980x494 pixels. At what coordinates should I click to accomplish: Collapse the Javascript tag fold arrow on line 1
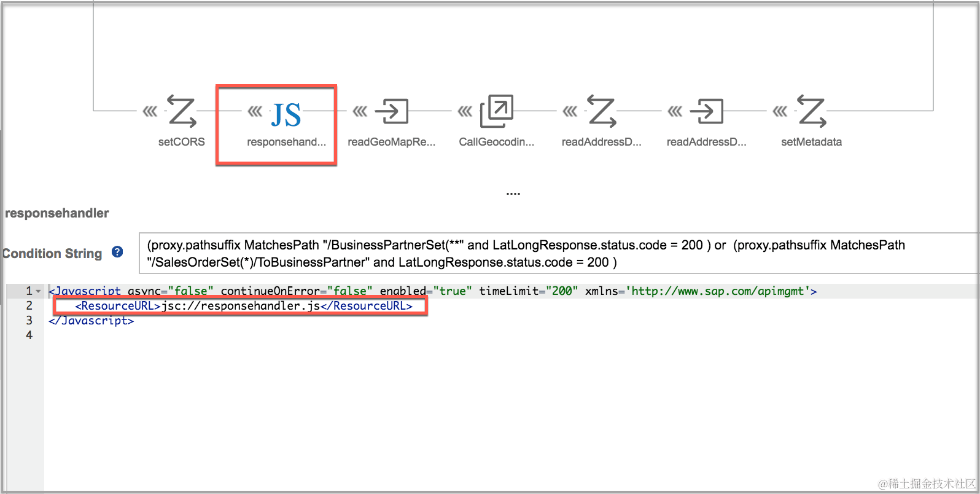(x=39, y=291)
